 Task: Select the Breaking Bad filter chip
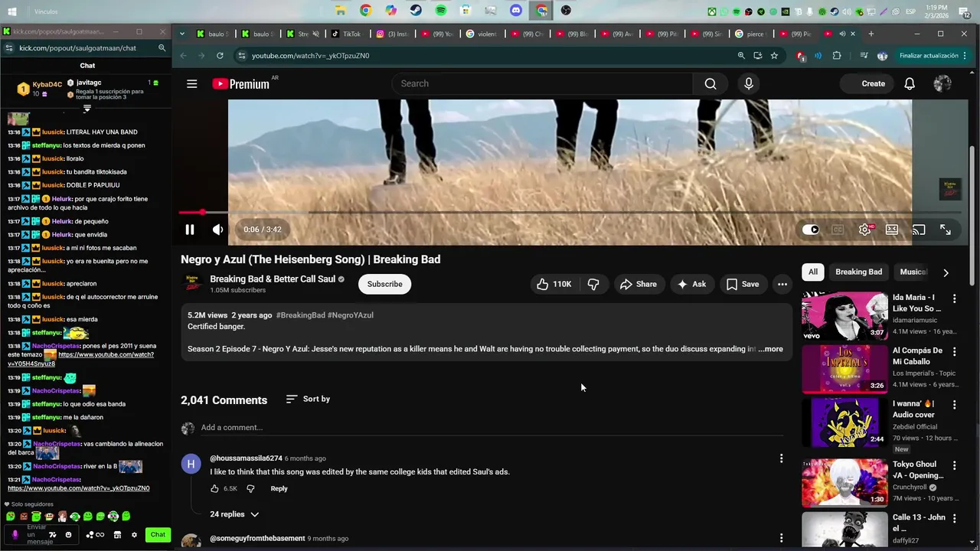(858, 272)
